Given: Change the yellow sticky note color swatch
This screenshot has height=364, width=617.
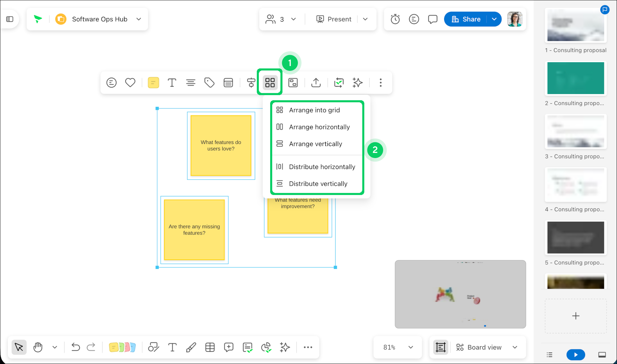Looking at the screenshot, I should (153, 82).
